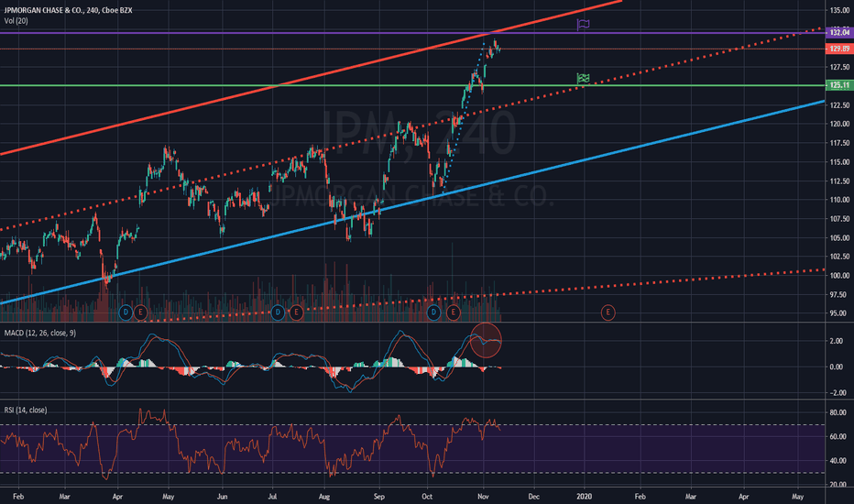854x504 pixels.
Task: Click the 95.00 price axis value
Action: pos(839,313)
